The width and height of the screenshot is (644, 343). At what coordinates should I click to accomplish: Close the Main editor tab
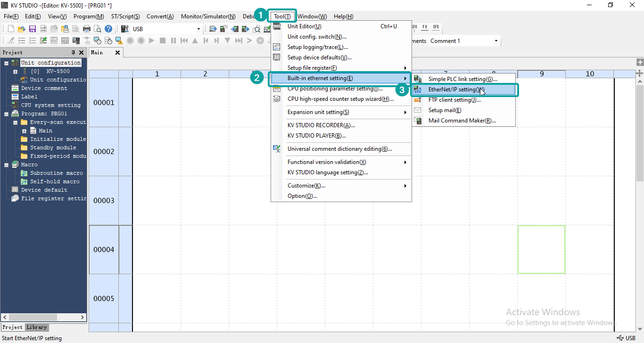(x=118, y=53)
